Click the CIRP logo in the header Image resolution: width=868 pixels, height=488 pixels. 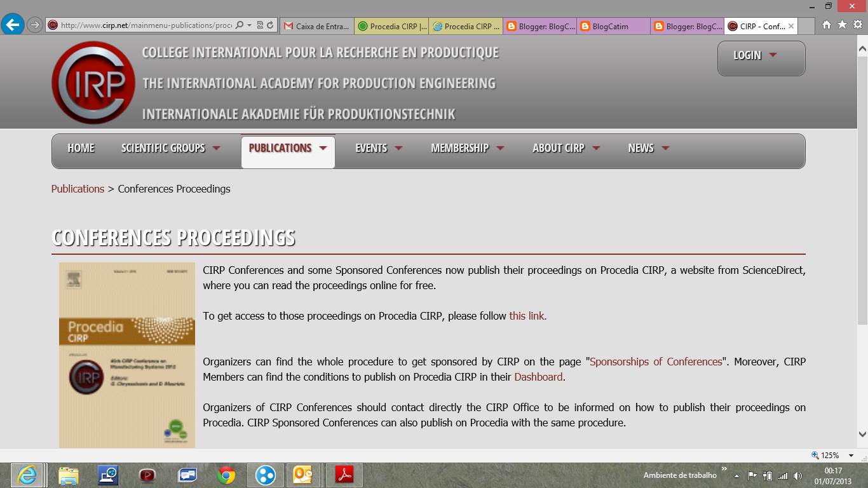(93, 83)
